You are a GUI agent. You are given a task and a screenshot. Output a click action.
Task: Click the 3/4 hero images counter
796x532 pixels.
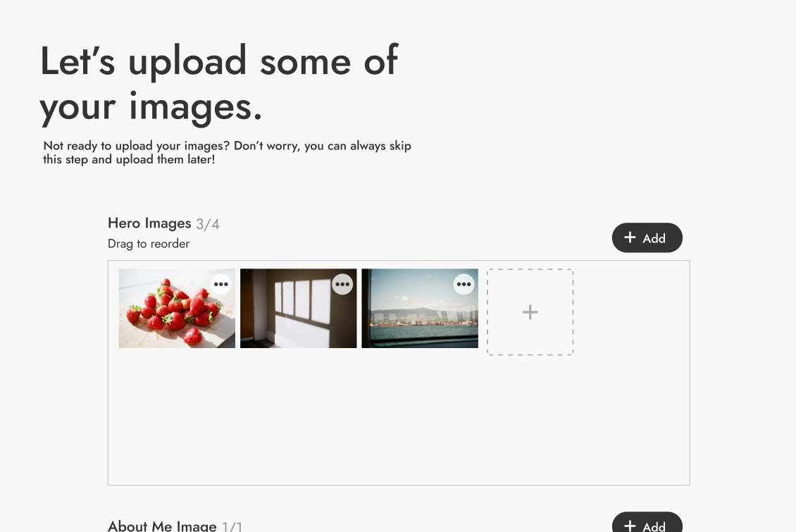click(x=208, y=224)
